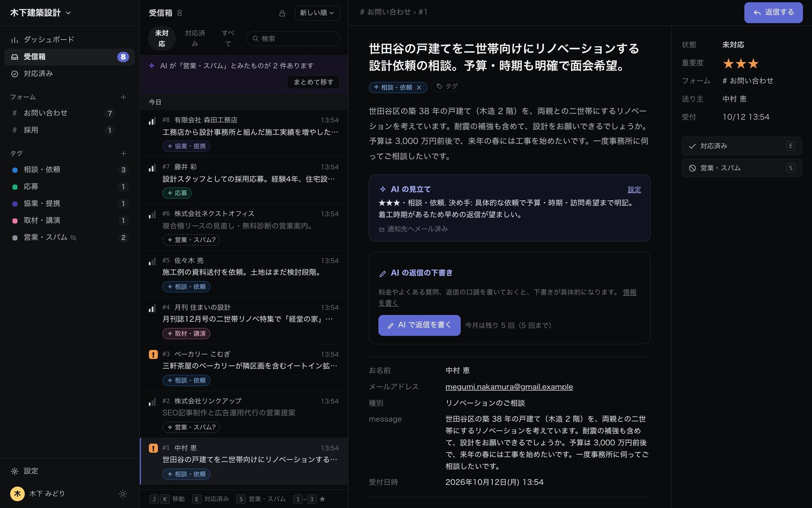
Task: Add a tag via タグ chip
Action: coord(447,86)
